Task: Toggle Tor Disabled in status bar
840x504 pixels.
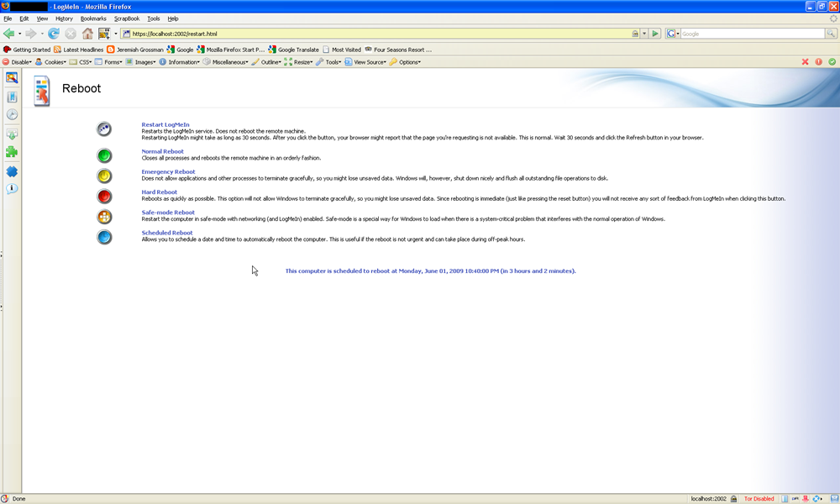Action: [x=759, y=499]
